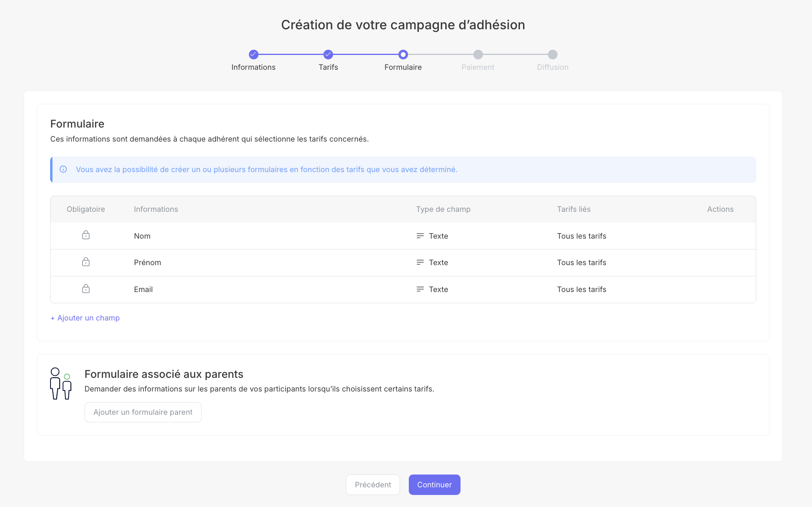Click the Obligatoire column header

click(x=86, y=209)
